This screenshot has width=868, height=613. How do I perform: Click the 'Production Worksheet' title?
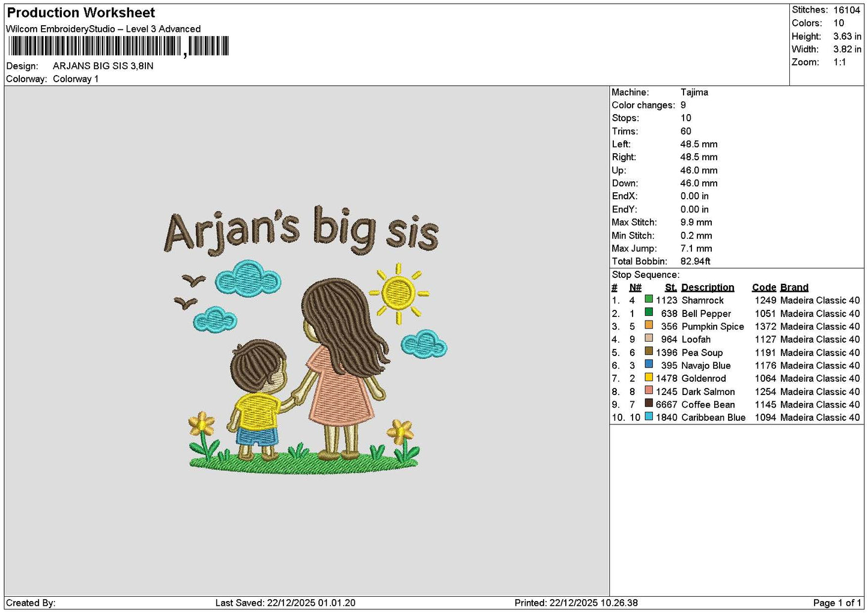[x=80, y=13]
